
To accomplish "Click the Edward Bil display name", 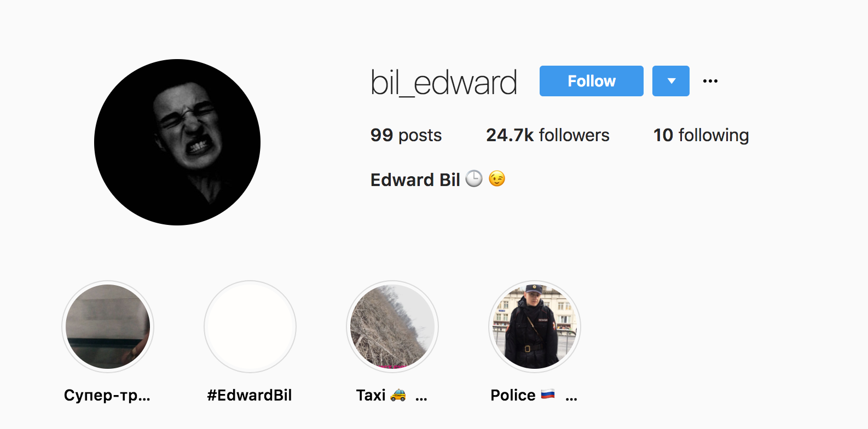I will coord(415,179).
